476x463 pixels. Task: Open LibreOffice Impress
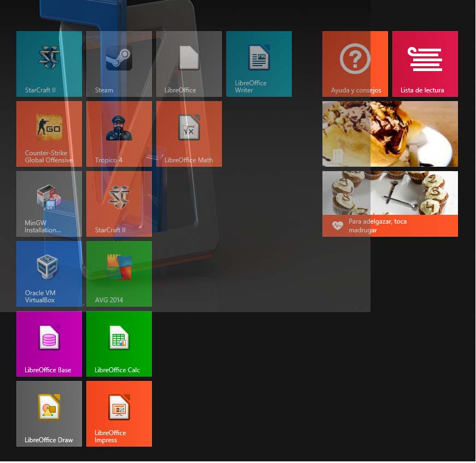[119, 414]
